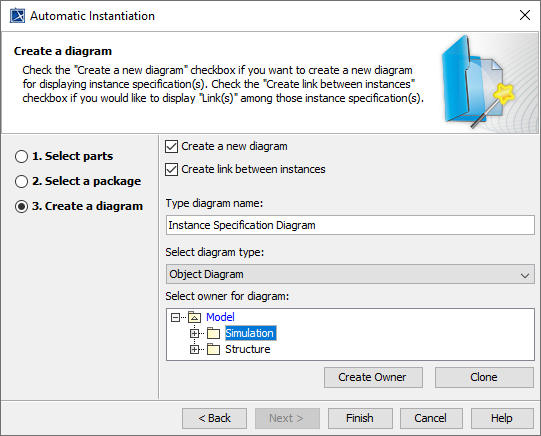Click the wizard folder illustration with wand

tap(478, 82)
